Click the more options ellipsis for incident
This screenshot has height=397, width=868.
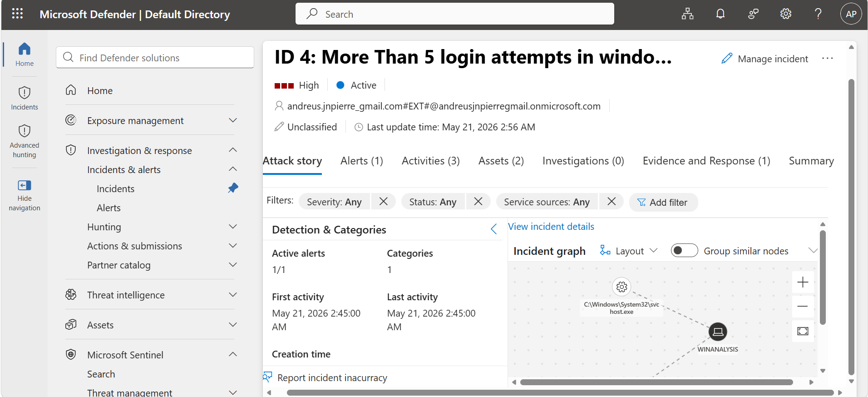tap(828, 58)
